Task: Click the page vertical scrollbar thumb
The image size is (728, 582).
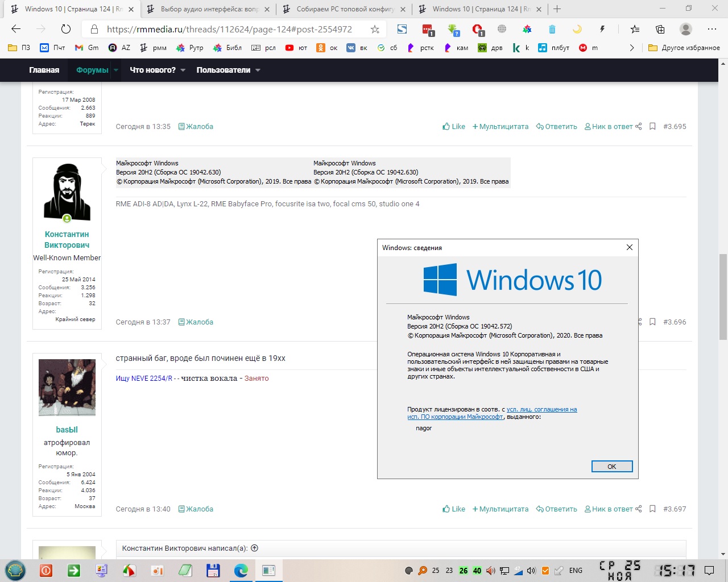Action: (x=723, y=296)
